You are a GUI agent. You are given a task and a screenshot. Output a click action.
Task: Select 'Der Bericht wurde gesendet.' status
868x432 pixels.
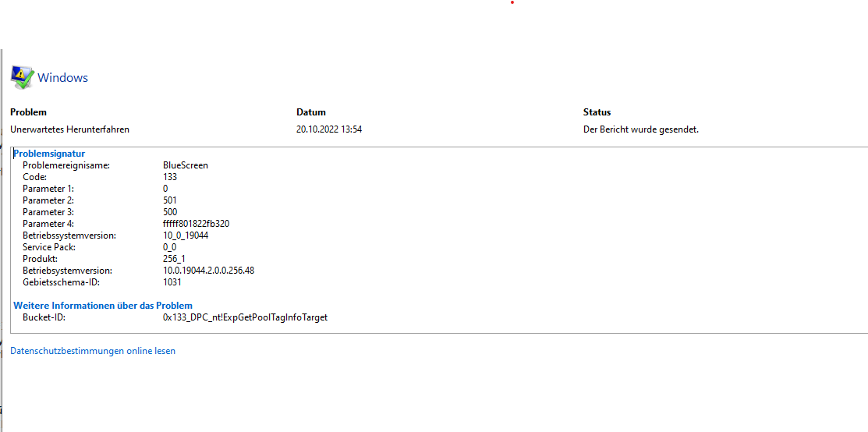coord(641,129)
